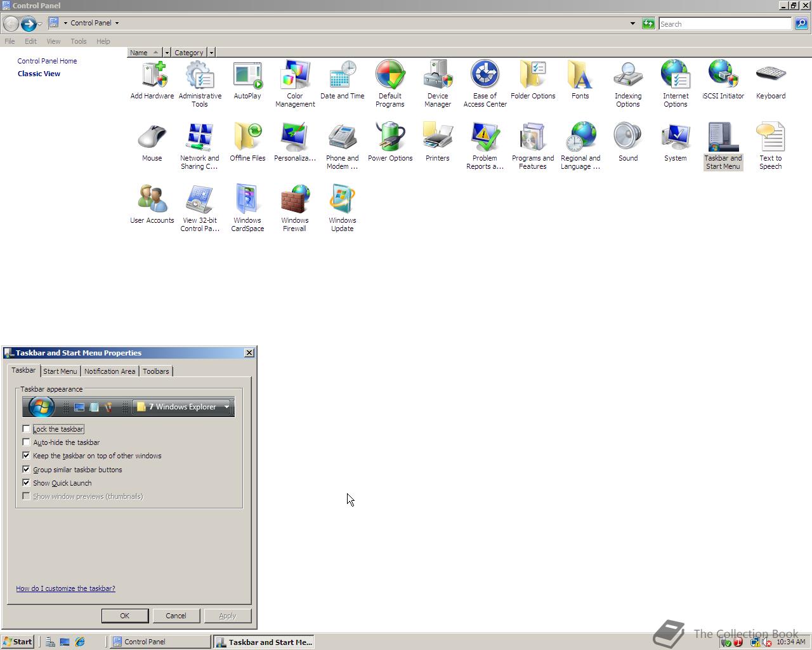This screenshot has height=650, width=812.
Task: Open Windows Firewall
Action: (x=295, y=209)
